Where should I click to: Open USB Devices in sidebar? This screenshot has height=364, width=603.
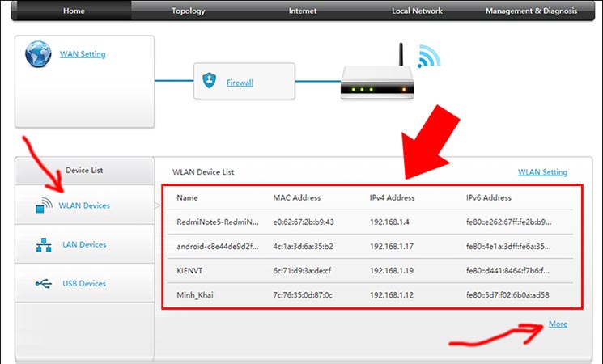tap(84, 284)
